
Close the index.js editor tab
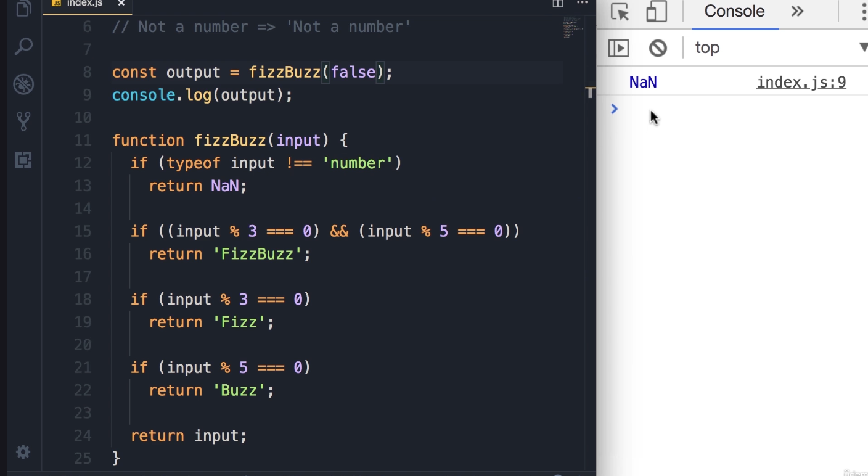pyautogui.click(x=121, y=4)
